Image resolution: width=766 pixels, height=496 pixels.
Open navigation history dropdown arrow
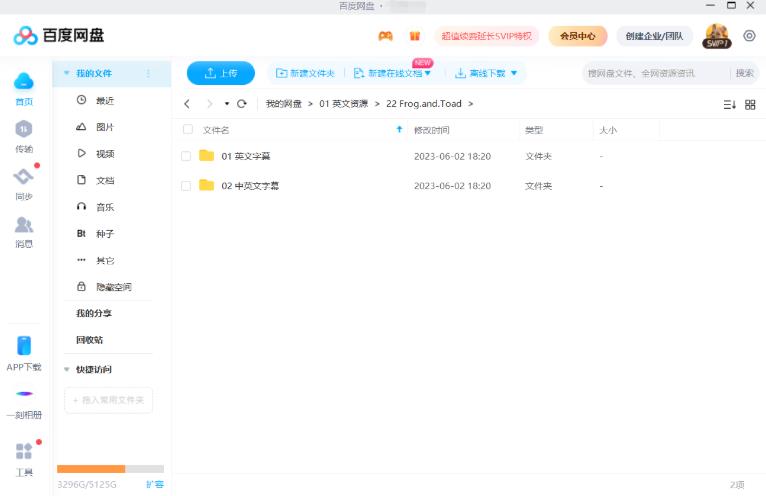tap(227, 104)
